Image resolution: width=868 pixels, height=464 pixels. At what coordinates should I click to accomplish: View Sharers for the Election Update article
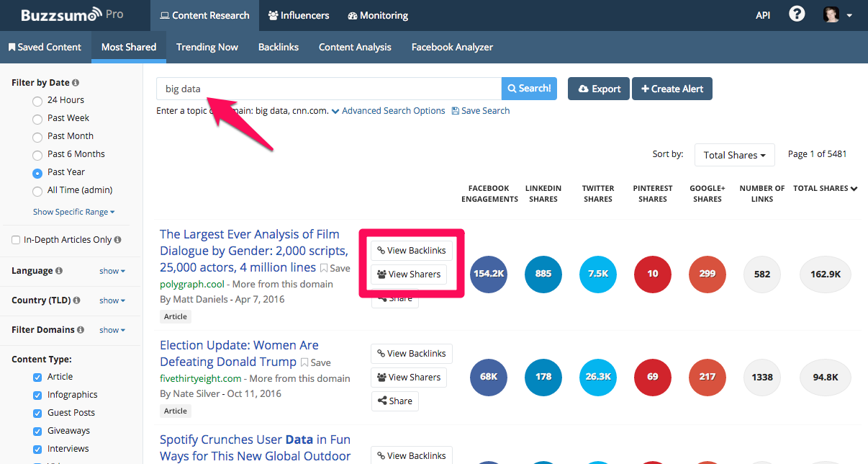[x=409, y=378]
